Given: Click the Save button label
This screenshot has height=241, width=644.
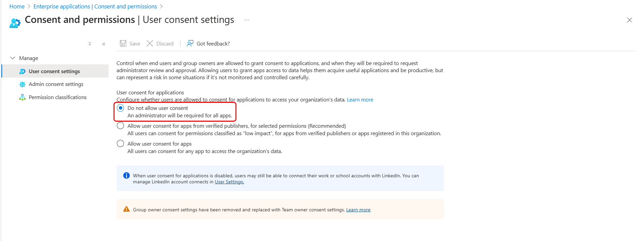Looking at the screenshot, I should click(135, 44).
